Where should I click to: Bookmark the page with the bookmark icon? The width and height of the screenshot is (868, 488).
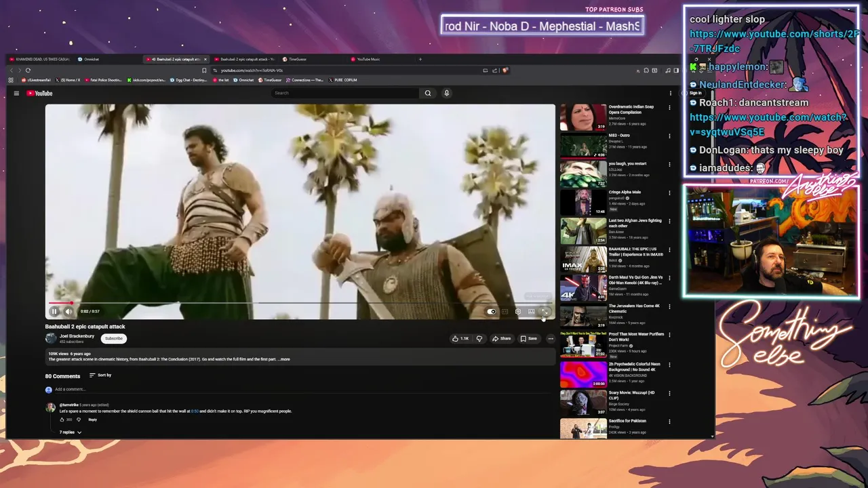tap(204, 70)
